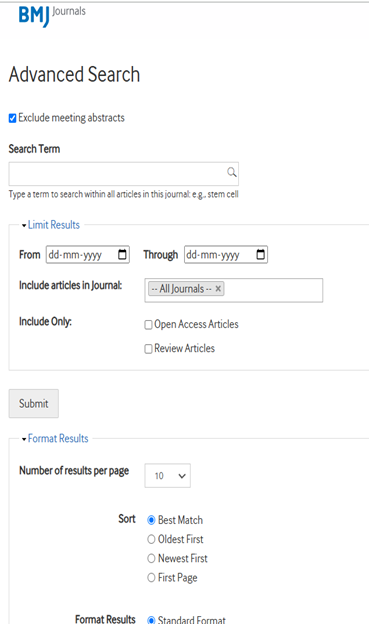Collapse the Limit Results arrow
The width and height of the screenshot is (369, 624).
click(x=24, y=226)
